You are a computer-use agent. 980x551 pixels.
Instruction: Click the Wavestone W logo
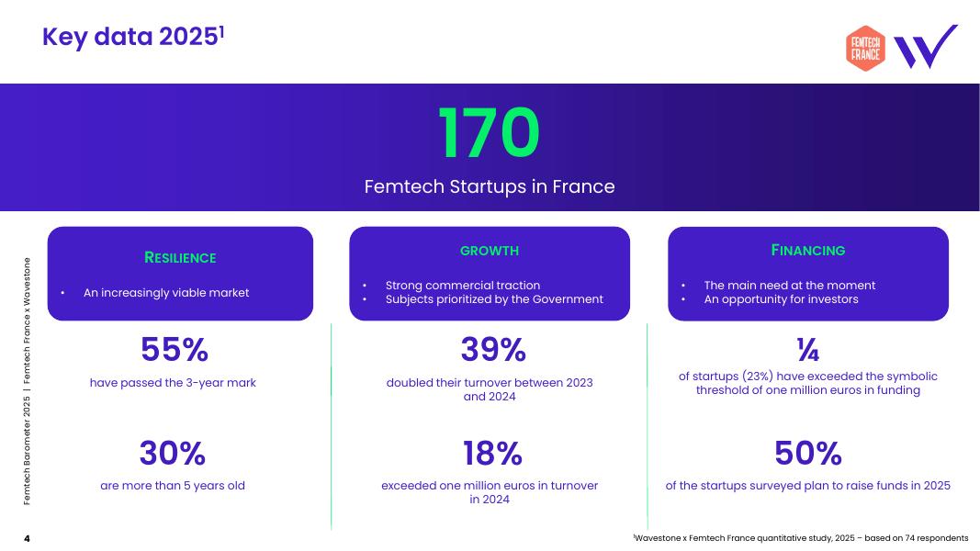tap(925, 47)
